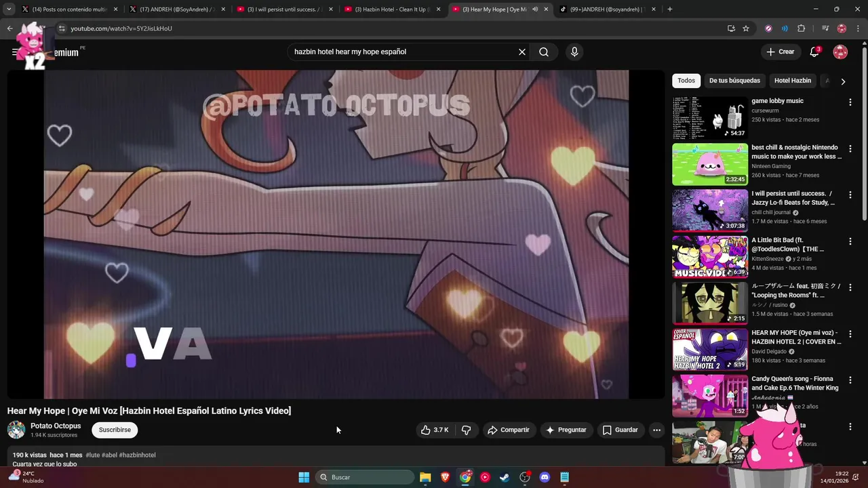Start voice search with the microphone

[x=574, y=52]
